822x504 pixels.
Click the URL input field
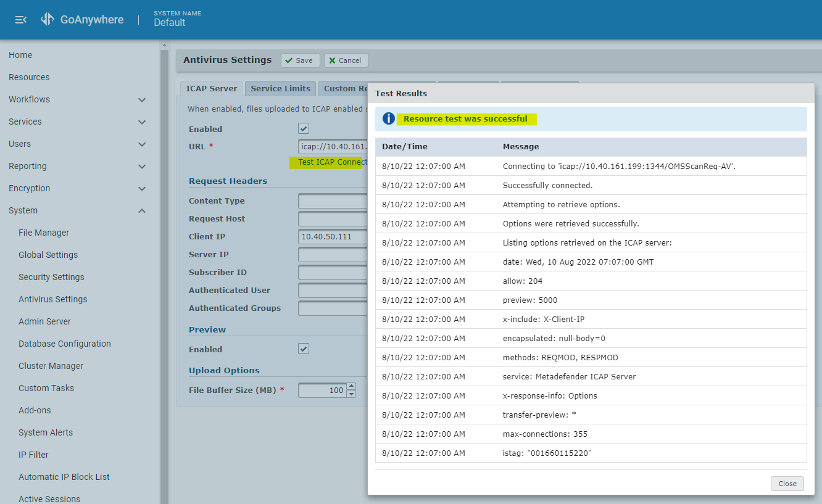(333, 146)
